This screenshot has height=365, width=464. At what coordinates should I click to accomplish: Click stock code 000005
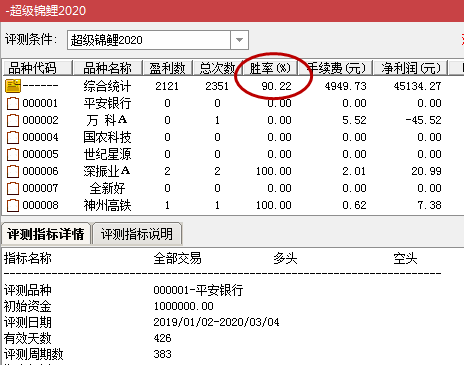(40, 154)
